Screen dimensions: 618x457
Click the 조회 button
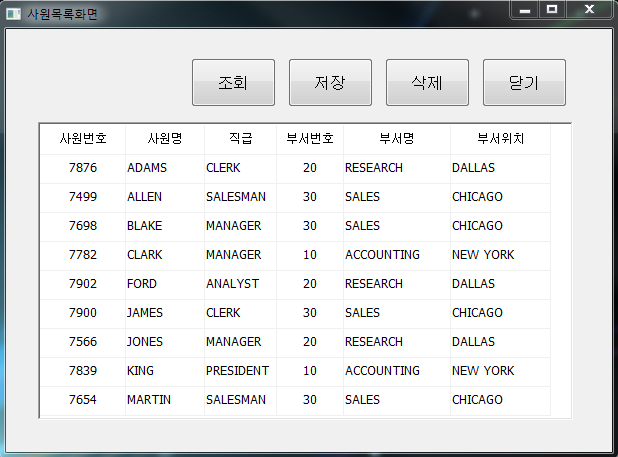coord(233,83)
